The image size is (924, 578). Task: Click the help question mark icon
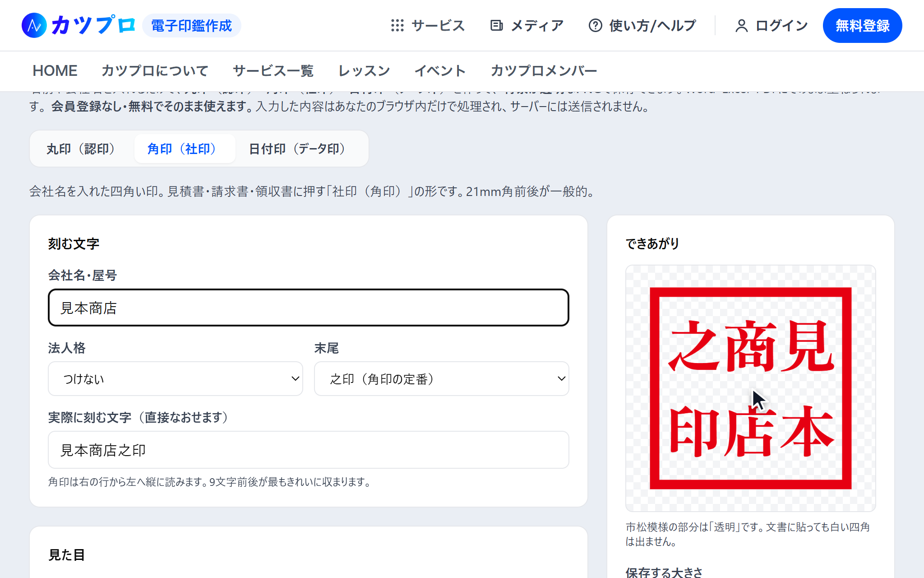click(595, 25)
